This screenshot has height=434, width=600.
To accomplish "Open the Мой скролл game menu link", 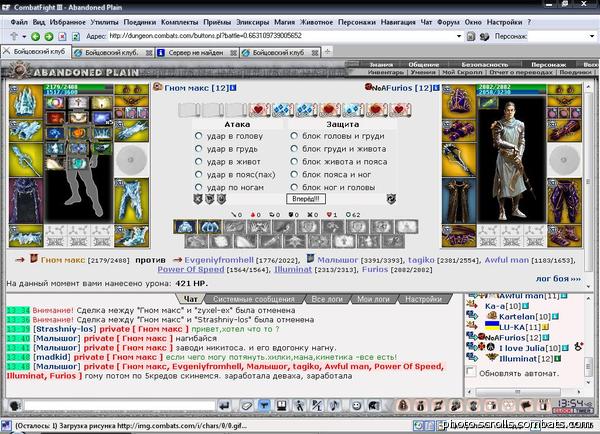I will [x=462, y=72].
